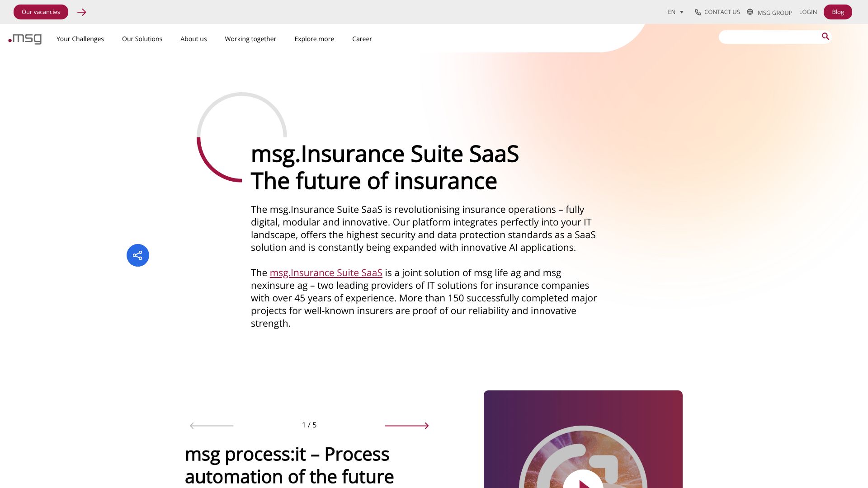This screenshot has height=488, width=868.
Task: Play the video with the play button
Action: (583, 482)
